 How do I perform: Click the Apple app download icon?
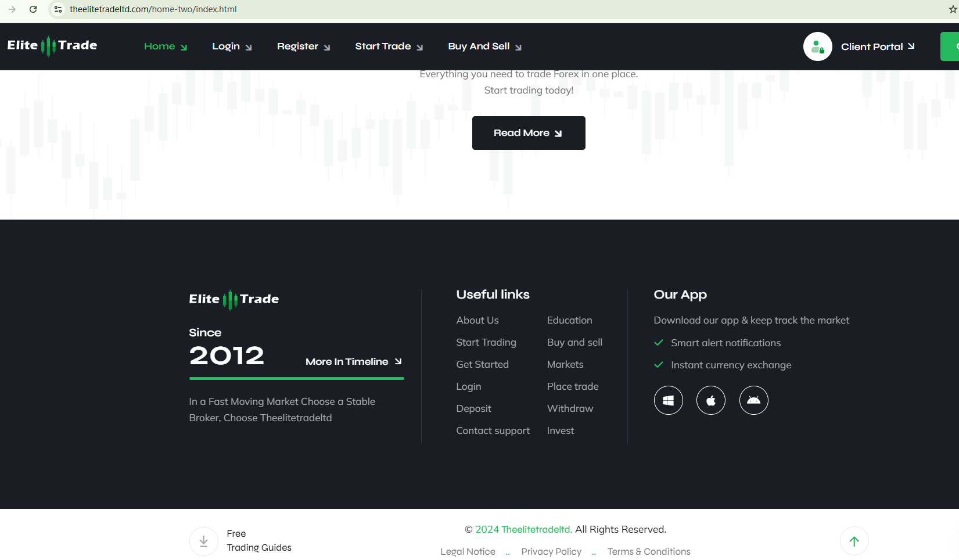(710, 400)
